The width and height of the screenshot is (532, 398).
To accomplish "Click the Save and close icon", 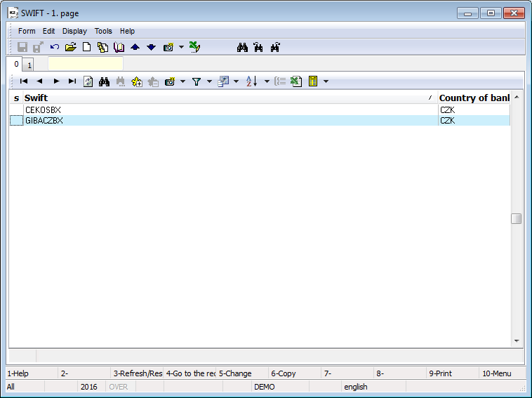I will (x=38, y=47).
